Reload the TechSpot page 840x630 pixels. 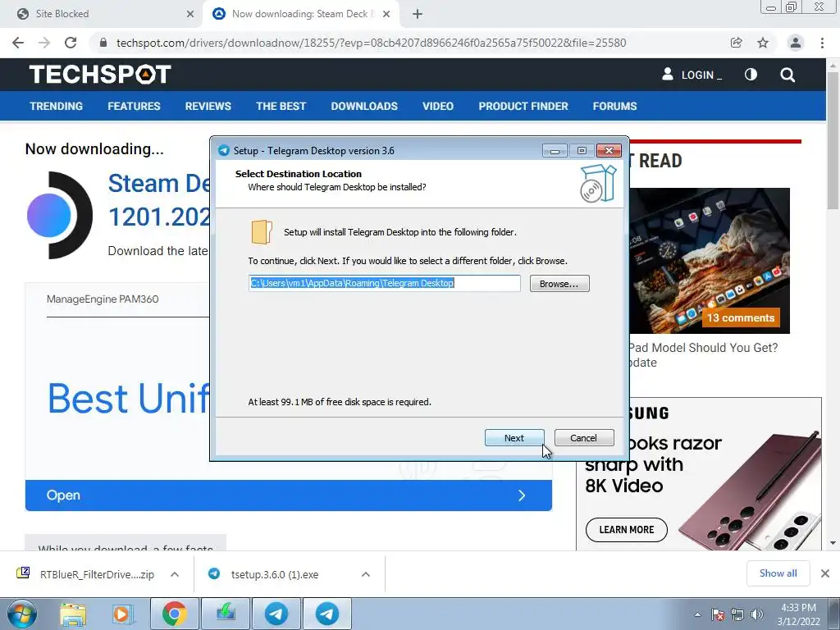click(71, 43)
